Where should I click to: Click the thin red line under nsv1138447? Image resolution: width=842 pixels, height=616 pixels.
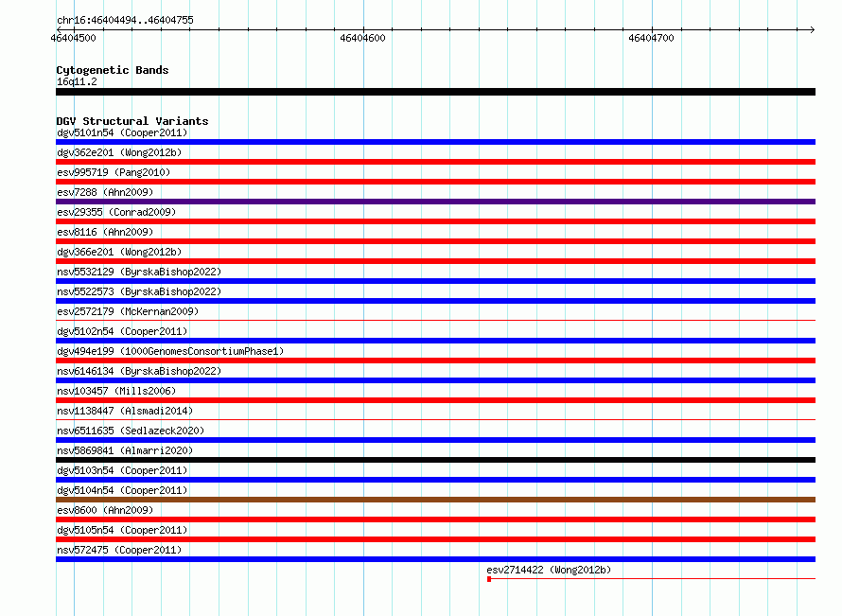pos(435,420)
